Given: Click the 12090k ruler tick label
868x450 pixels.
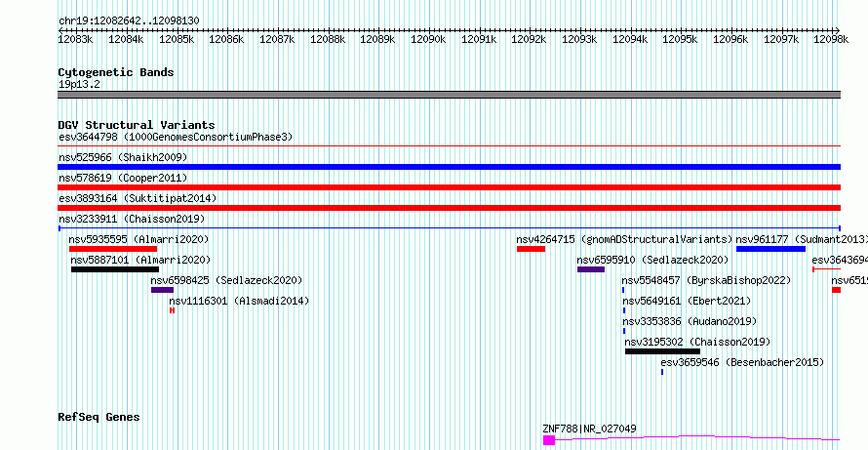Looking at the screenshot, I should point(428,39).
